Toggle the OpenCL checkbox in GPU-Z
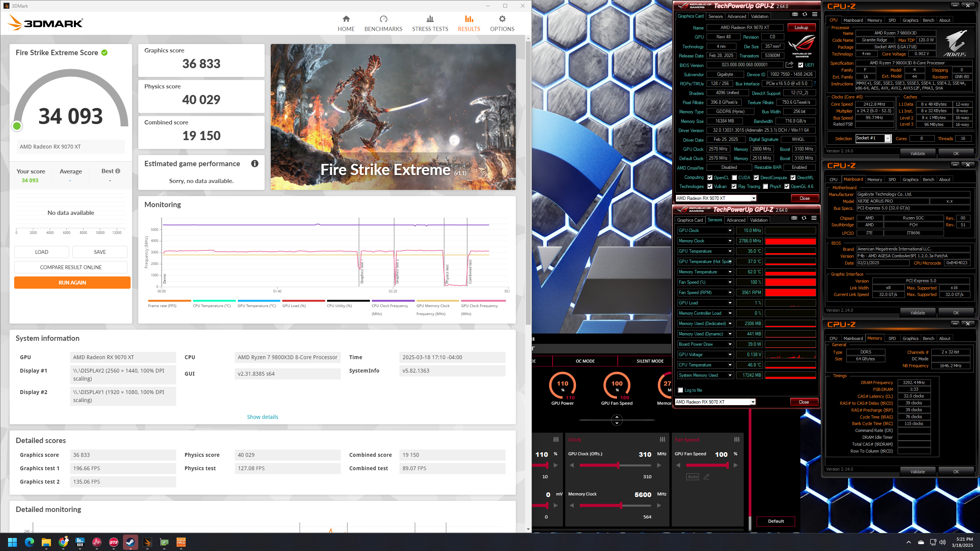980x551 pixels. [710, 178]
